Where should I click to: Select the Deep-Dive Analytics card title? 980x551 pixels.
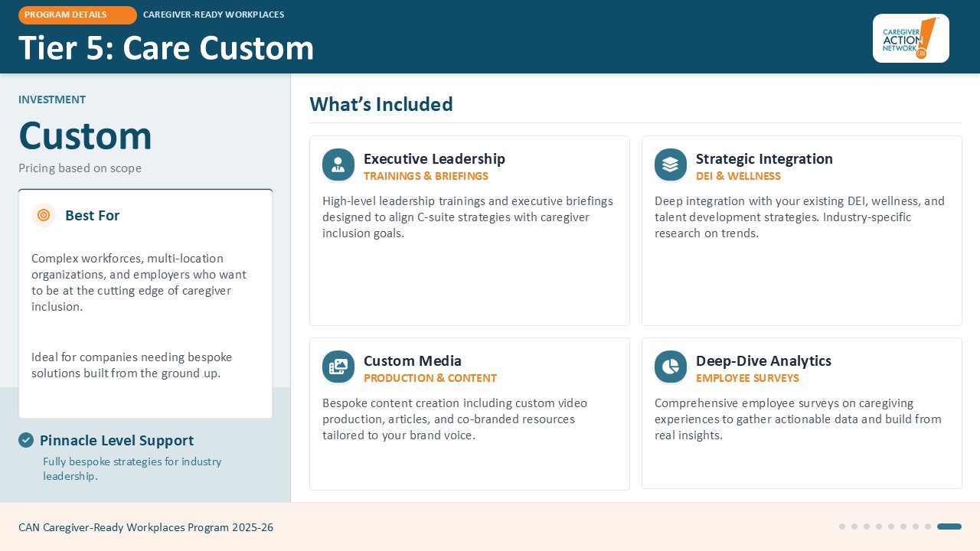coord(763,360)
